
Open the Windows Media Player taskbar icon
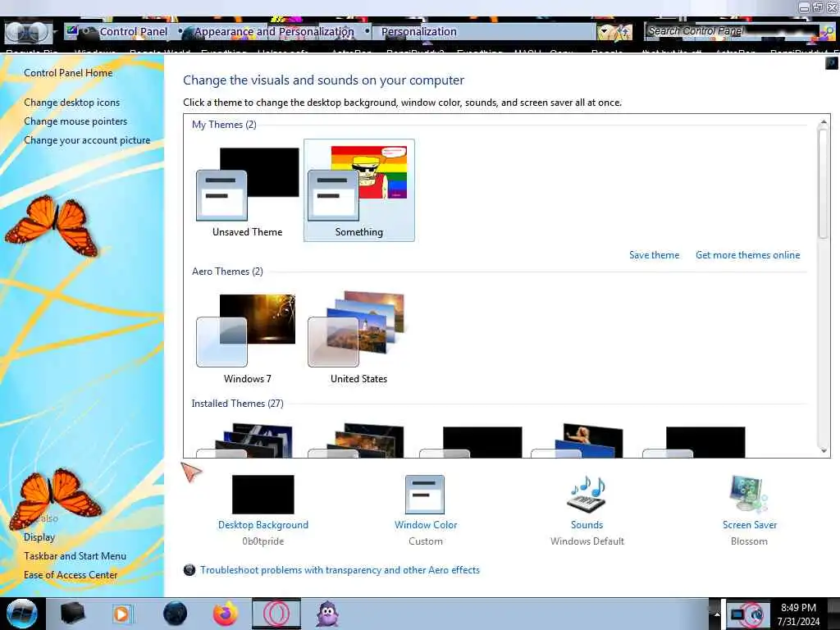pyautogui.click(x=122, y=614)
